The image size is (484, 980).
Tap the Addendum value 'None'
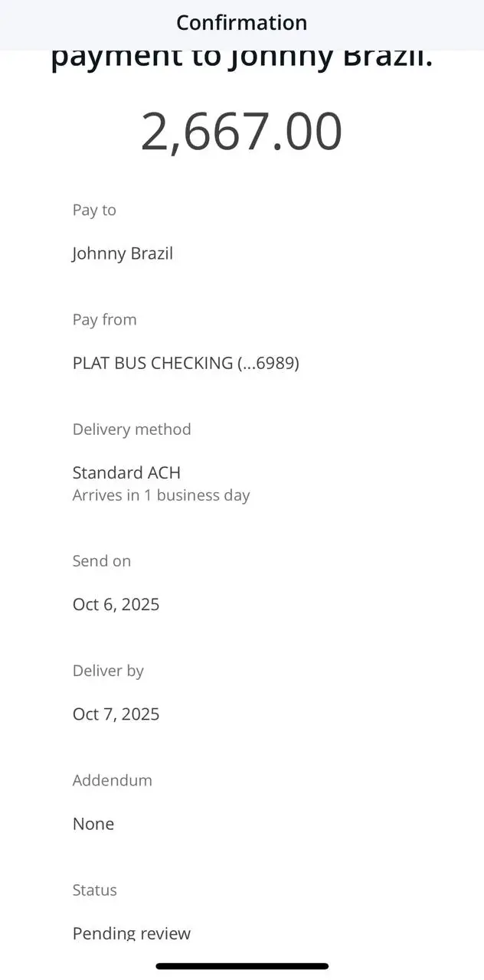93,824
